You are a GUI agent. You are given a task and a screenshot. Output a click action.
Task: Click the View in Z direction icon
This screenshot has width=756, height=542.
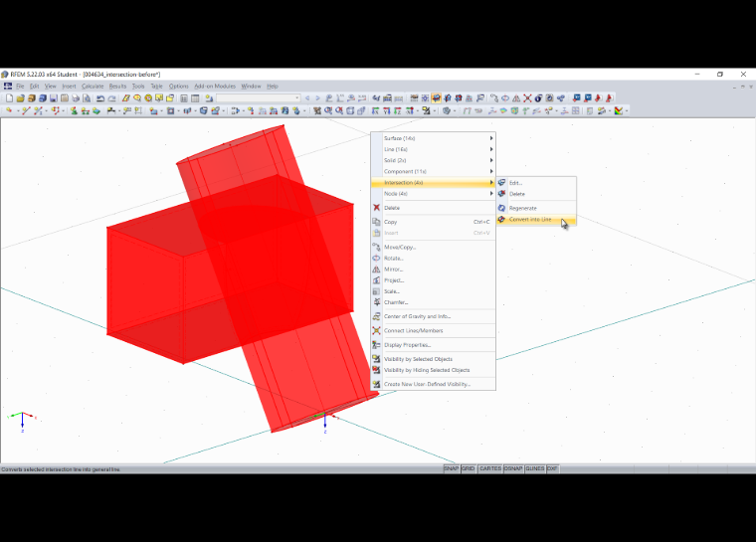click(398, 111)
